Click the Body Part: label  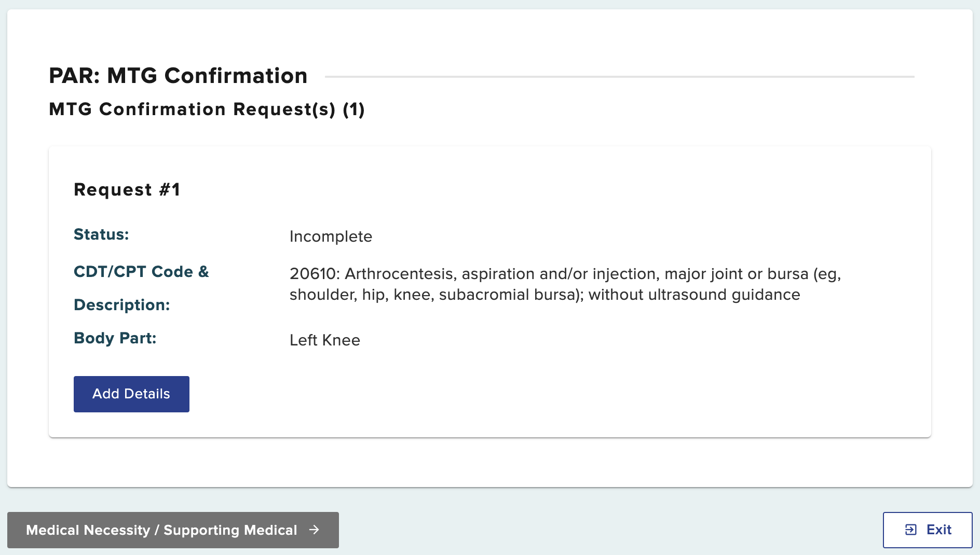pyautogui.click(x=115, y=338)
